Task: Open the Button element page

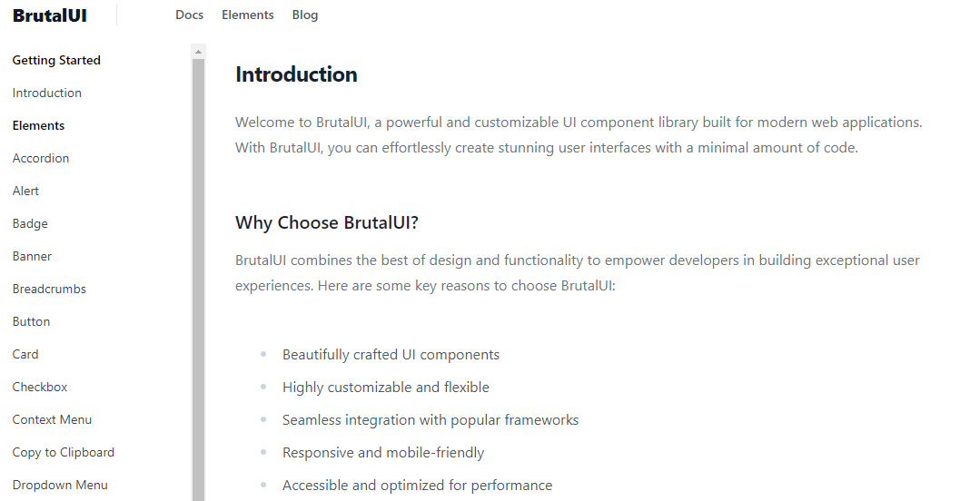Action: (31, 321)
